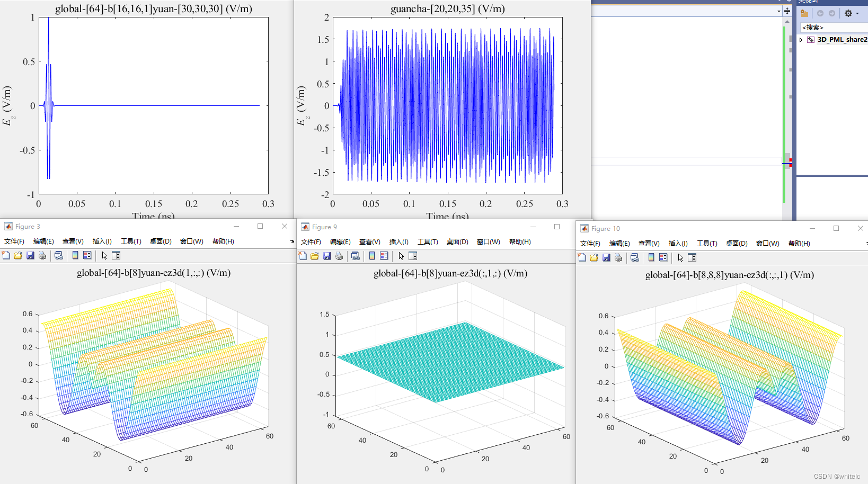
Task: Click forward arrow in right panel toolbar
Action: [832, 13]
